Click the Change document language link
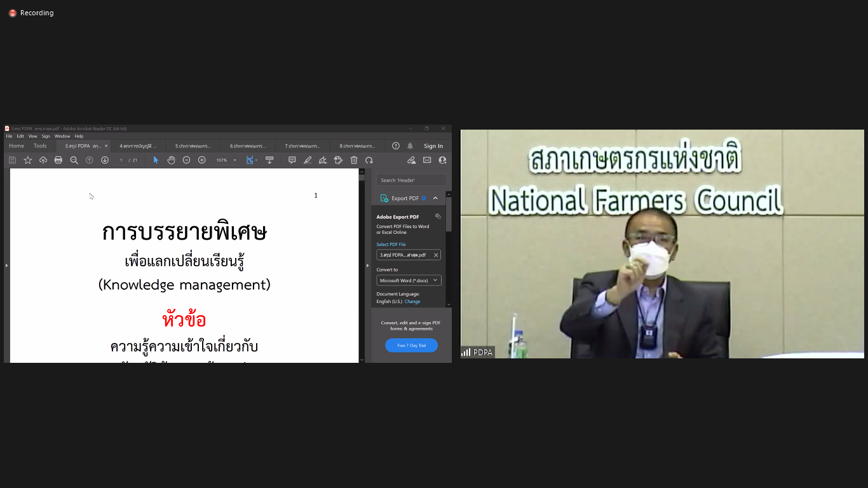This screenshot has width=868, height=488. pyautogui.click(x=412, y=301)
